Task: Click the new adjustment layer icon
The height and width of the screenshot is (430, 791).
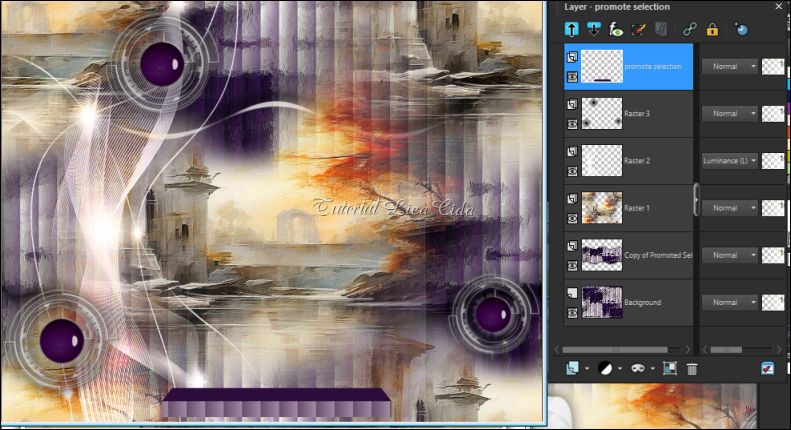Action: pyautogui.click(x=604, y=369)
